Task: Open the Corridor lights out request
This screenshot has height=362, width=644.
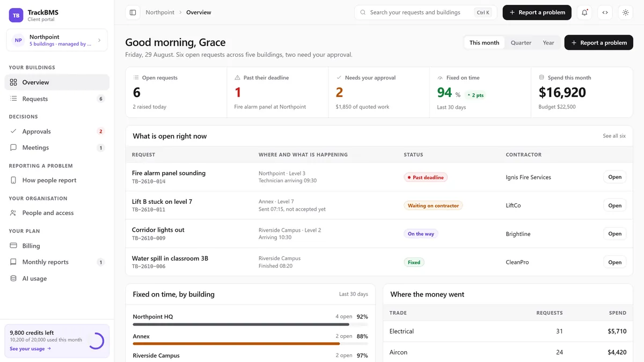Action: (614, 234)
